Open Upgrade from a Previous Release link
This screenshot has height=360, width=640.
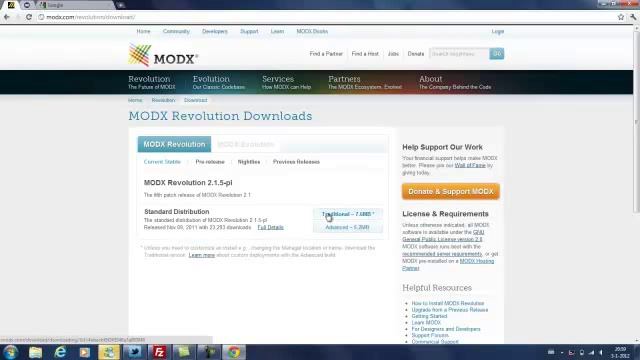(x=450, y=310)
